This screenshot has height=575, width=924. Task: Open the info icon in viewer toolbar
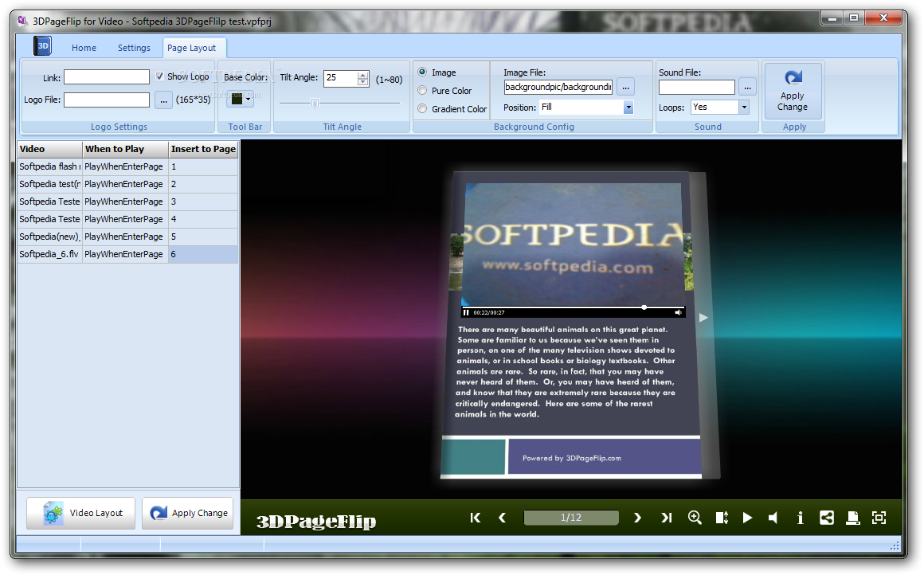pos(800,518)
